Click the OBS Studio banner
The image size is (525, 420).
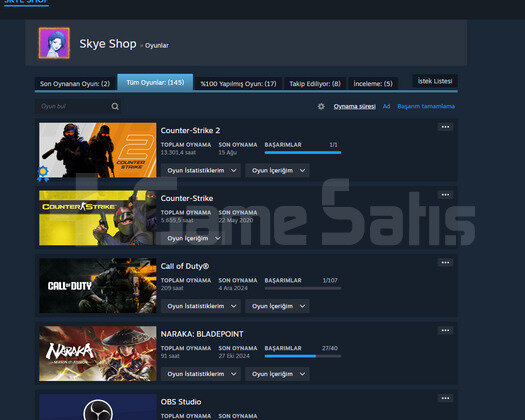click(x=97, y=407)
